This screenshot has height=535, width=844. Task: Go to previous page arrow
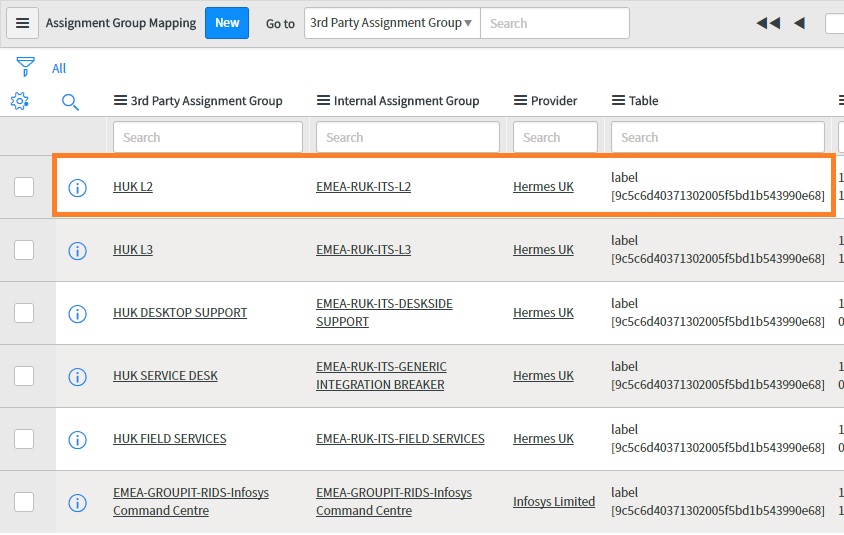(x=799, y=23)
